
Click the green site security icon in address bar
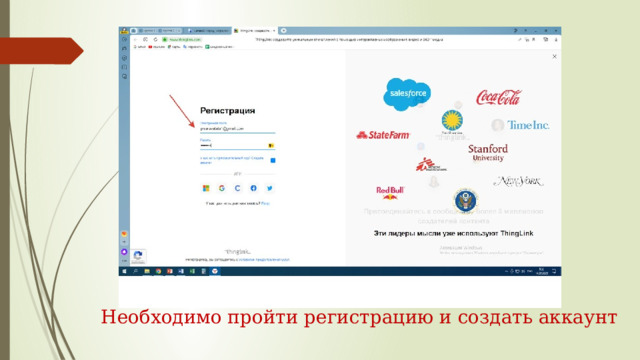pos(165,40)
